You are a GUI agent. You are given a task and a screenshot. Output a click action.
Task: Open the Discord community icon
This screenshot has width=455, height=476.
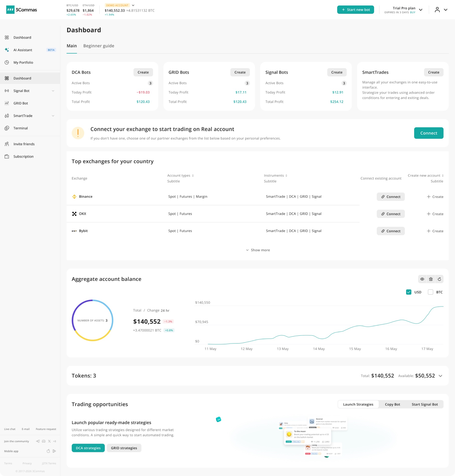pos(44,441)
